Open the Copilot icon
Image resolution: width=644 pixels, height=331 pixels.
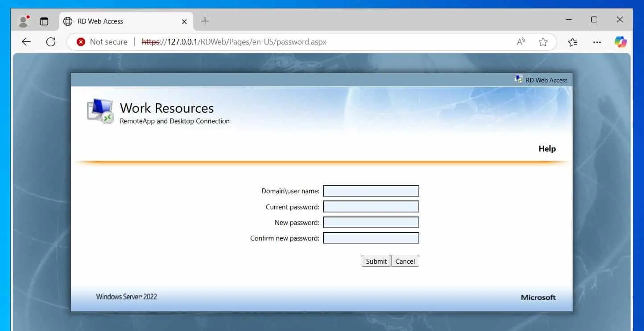tap(620, 42)
